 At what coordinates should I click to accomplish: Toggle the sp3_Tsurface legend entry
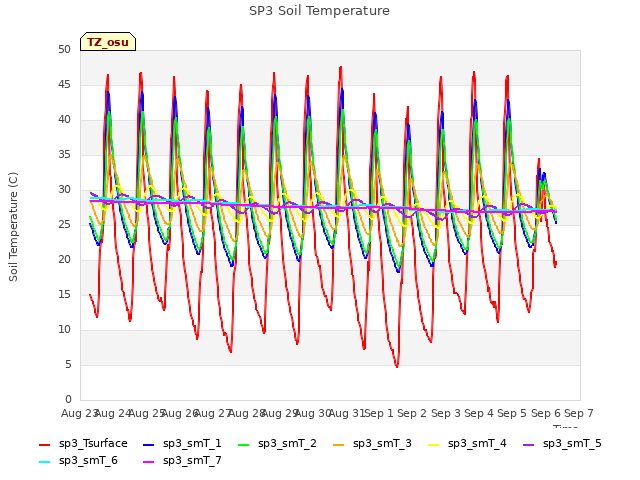(83, 444)
